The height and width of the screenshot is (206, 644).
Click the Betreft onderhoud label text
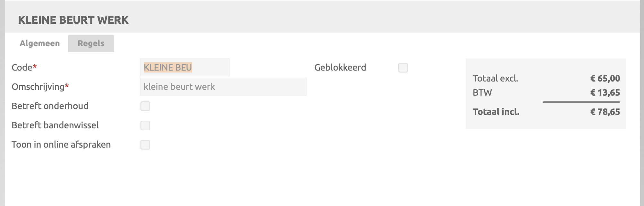50,106
